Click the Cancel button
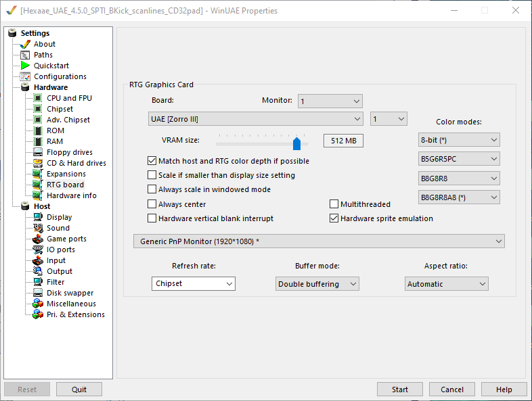 [452, 390]
